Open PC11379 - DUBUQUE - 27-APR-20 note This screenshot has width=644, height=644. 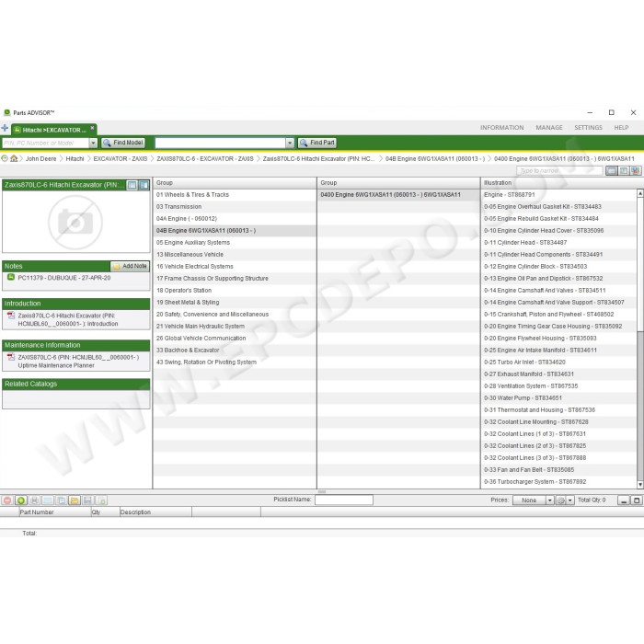(64, 278)
